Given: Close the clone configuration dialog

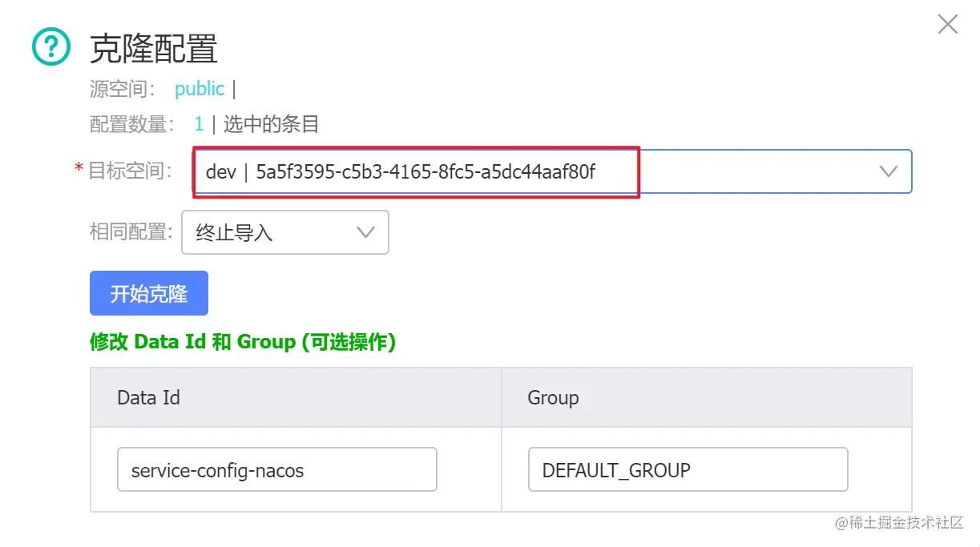Looking at the screenshot, I should (x=947, y=24).
